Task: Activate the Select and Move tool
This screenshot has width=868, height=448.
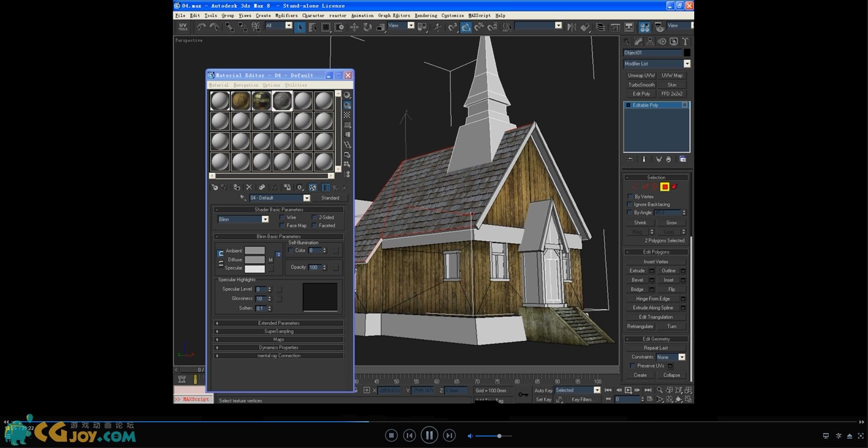Action: click(354, 27)
